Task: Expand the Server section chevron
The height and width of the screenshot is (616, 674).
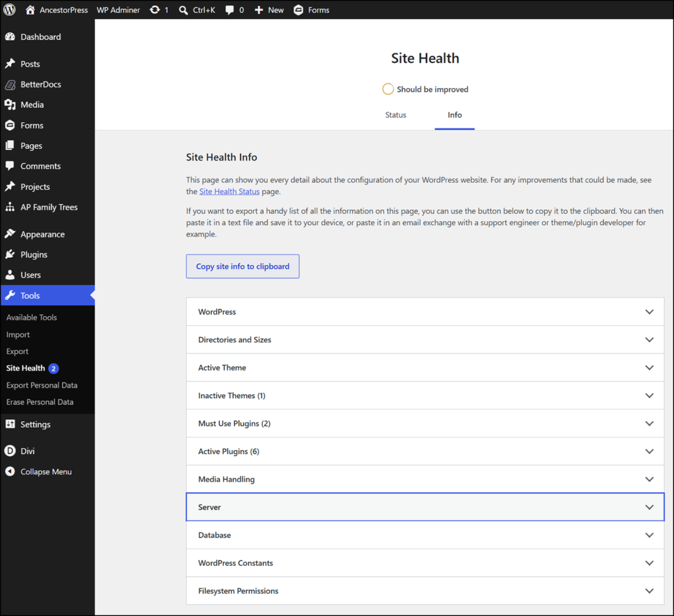Action: pos(649,507)
